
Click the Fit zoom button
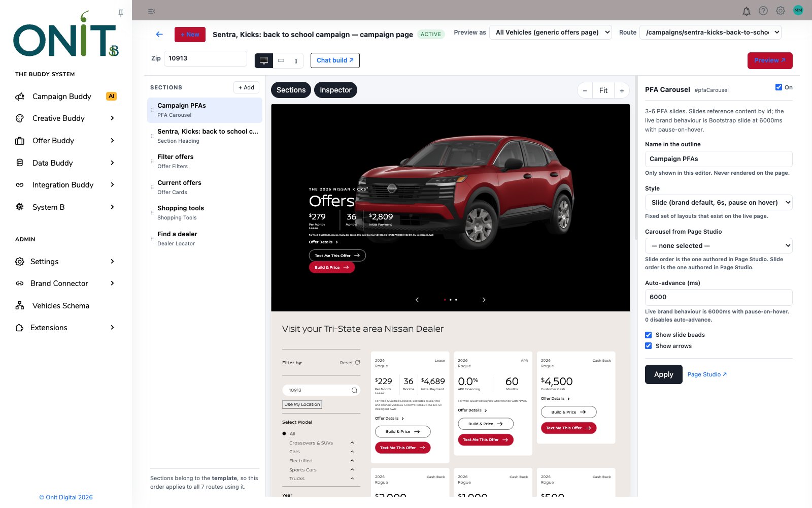603,90
